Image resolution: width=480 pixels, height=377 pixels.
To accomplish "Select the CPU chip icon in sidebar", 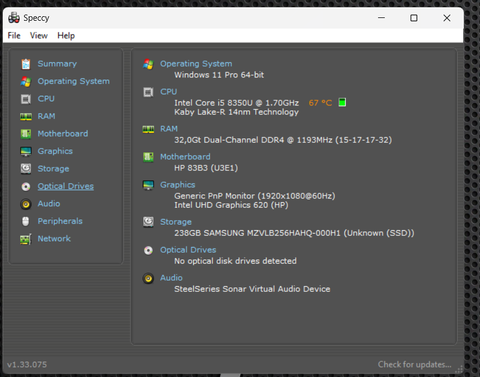I will coord(26,99).
